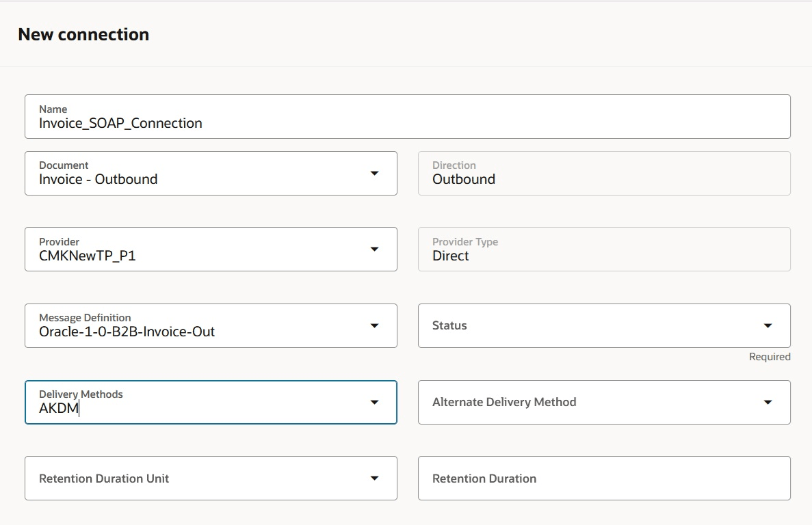
Task: Click the read-only Direction field showing Outbound
Action: [602, 179]
